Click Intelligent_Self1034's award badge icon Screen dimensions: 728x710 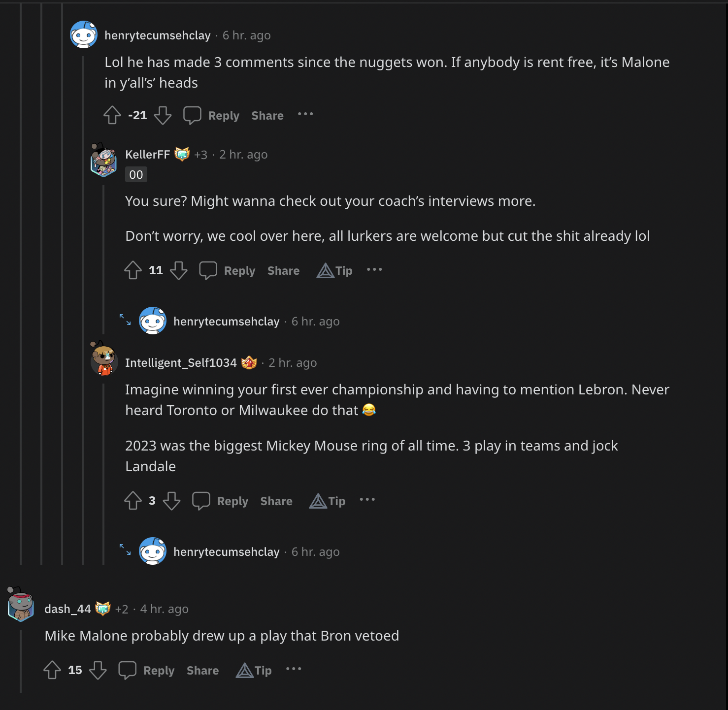tap(249, 363)
